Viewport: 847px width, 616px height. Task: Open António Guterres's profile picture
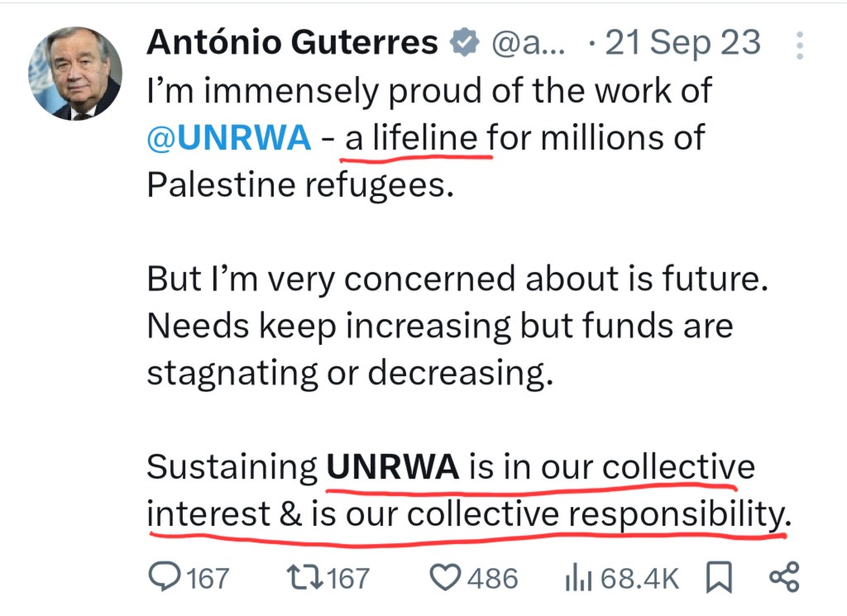75,74
